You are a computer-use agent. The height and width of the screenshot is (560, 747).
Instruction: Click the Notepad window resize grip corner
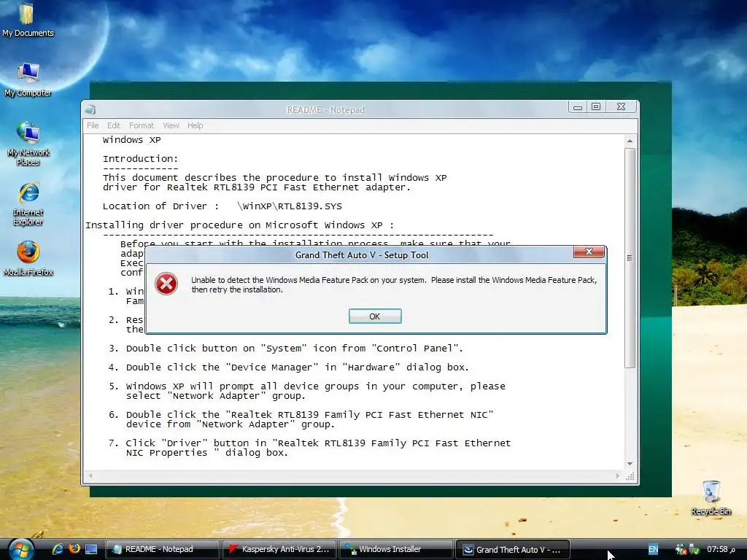(x=630, y=476)
